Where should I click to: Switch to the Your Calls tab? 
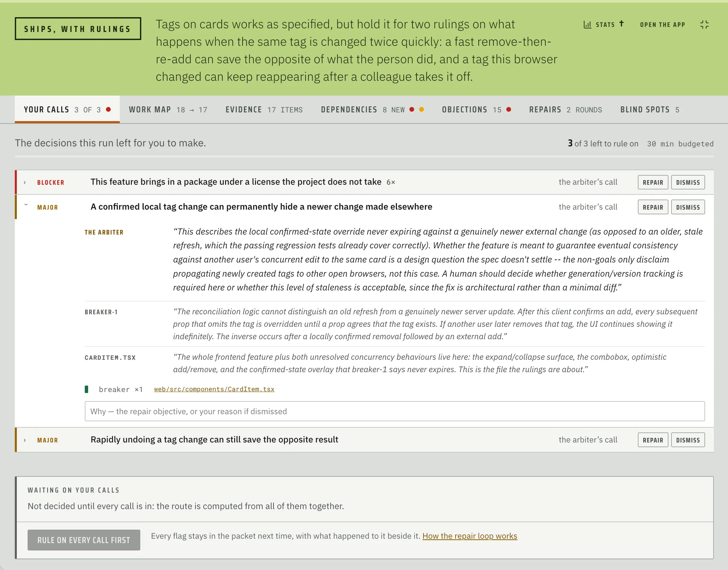click(67, 110)
